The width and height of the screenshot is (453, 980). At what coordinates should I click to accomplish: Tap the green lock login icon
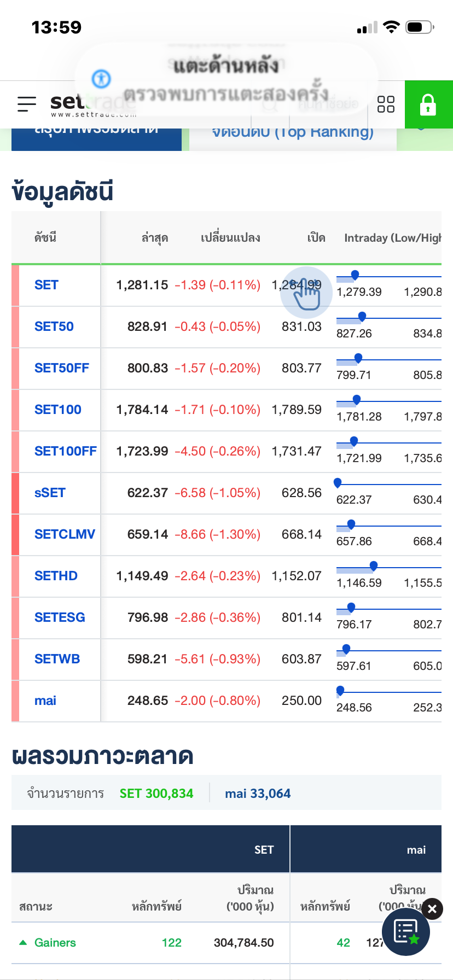428,104
